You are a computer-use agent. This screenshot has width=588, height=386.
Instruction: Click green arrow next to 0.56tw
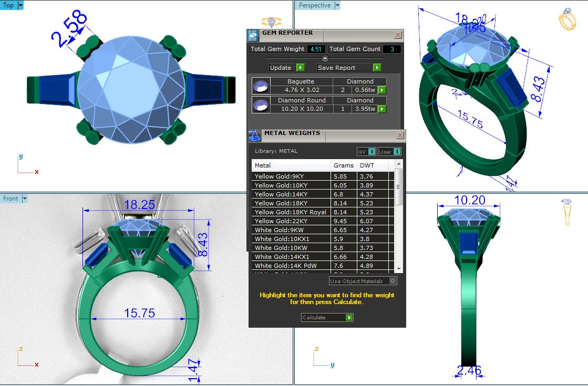(x=382, y=90)
